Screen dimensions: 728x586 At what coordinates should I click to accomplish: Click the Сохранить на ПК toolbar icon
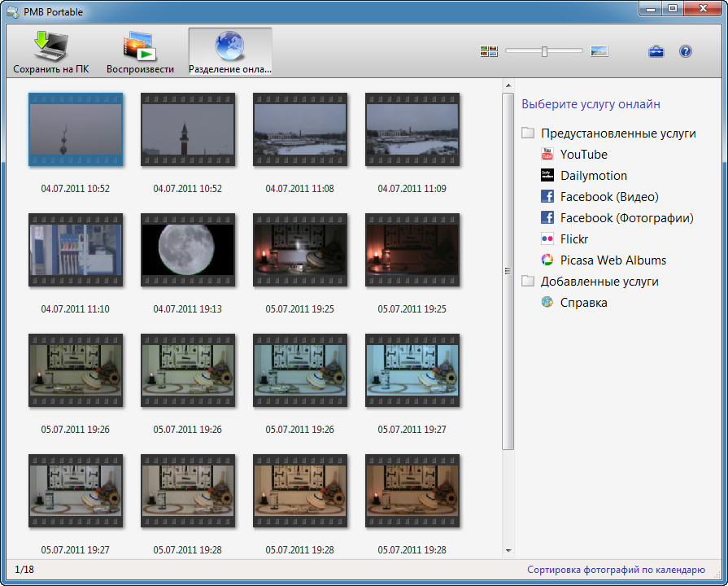51,53
